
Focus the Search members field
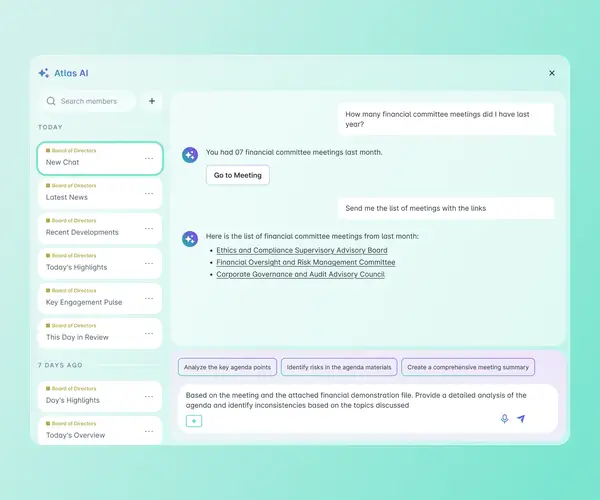coord(89,101)
